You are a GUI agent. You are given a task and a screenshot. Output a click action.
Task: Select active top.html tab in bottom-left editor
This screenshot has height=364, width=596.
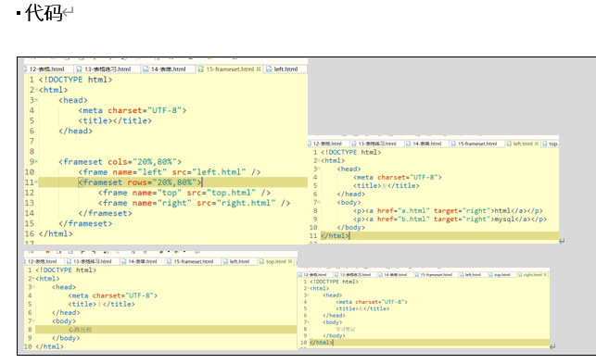point(275,261)
